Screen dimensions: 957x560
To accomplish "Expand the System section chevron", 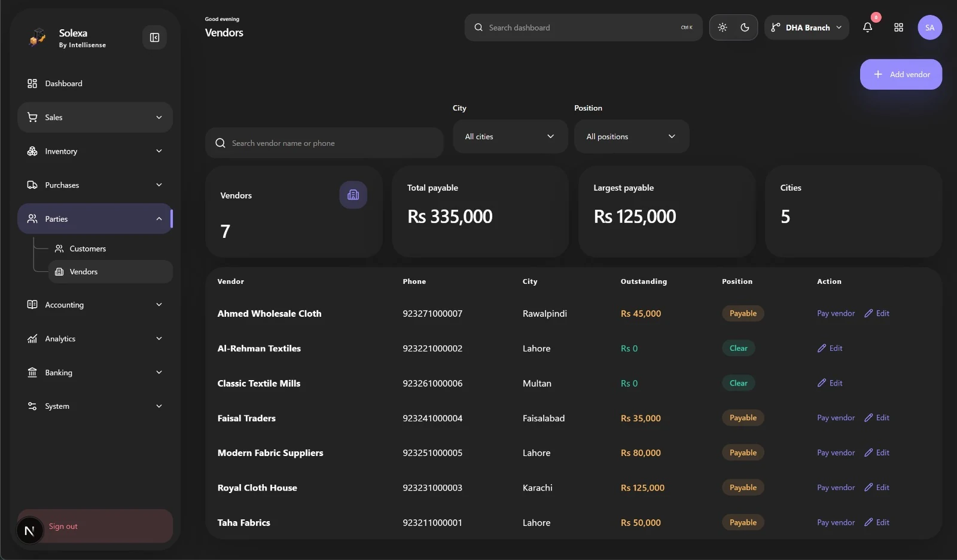I will point(159,406).
